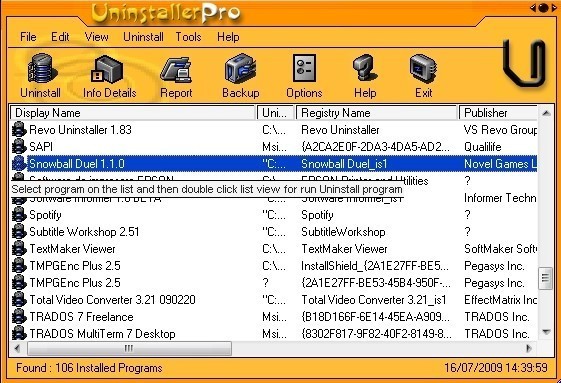Click the date and time in status bar
561x383 pixels.
click(x=496, y=368)
